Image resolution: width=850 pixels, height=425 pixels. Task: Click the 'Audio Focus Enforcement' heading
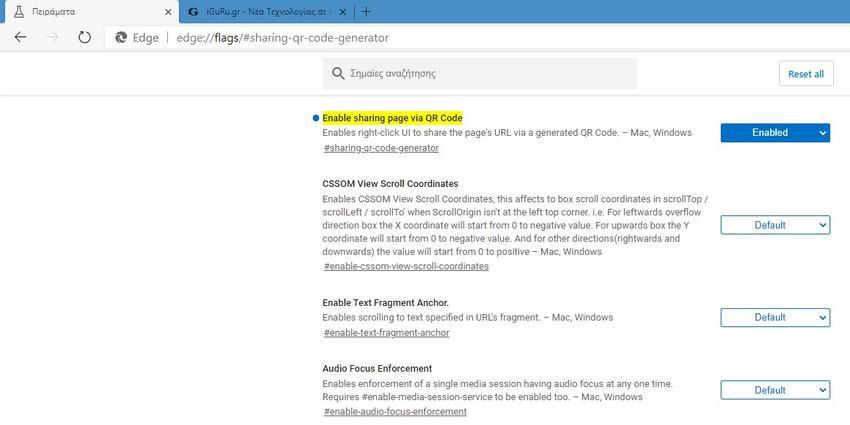tap(377, 369)
